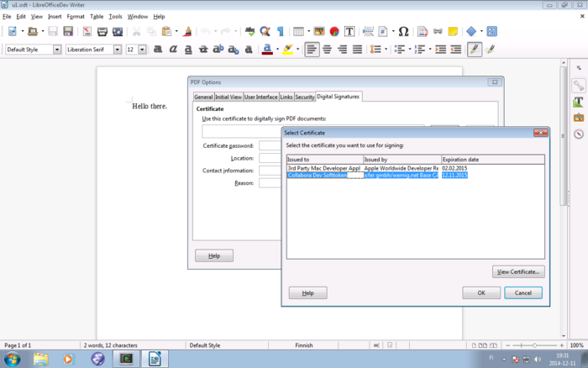
Task: Click the yellow Insert Comment note icon
Action: click(x=453, y=32)
